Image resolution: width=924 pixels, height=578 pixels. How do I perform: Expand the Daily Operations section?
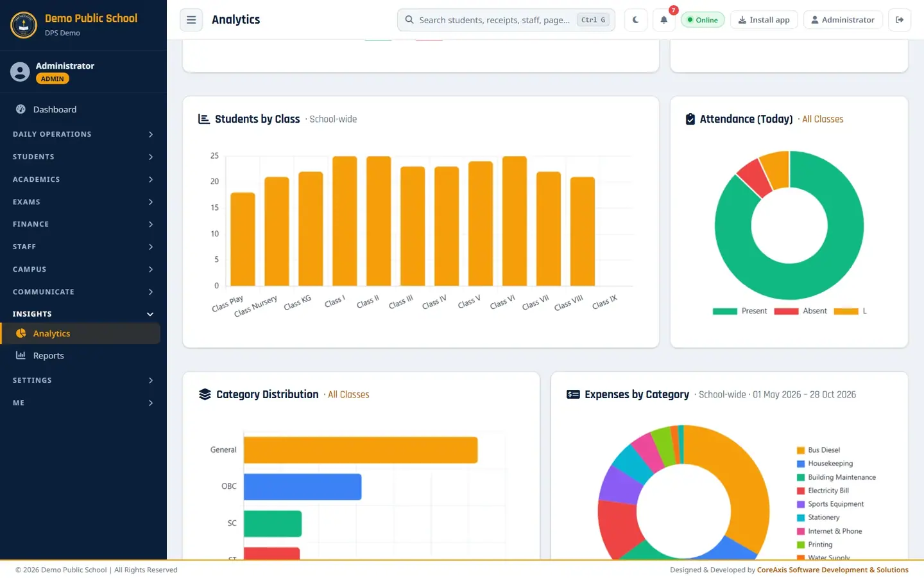[83, 134]
